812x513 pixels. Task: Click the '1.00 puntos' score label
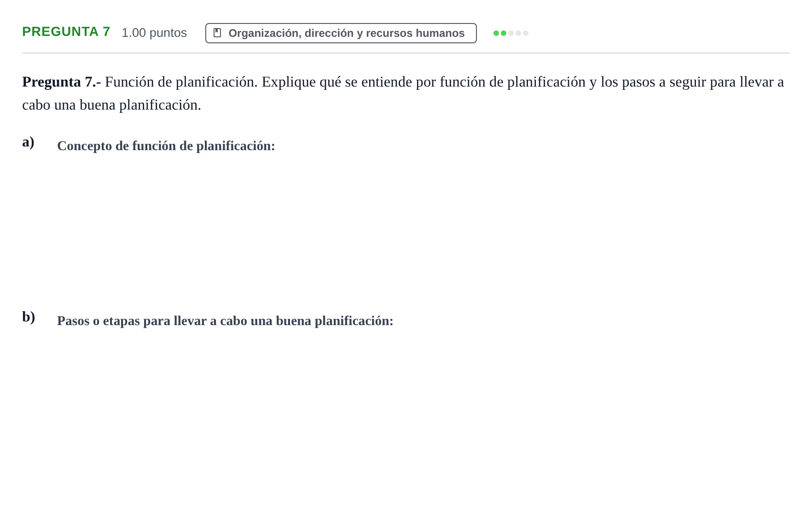pos(154,33)
